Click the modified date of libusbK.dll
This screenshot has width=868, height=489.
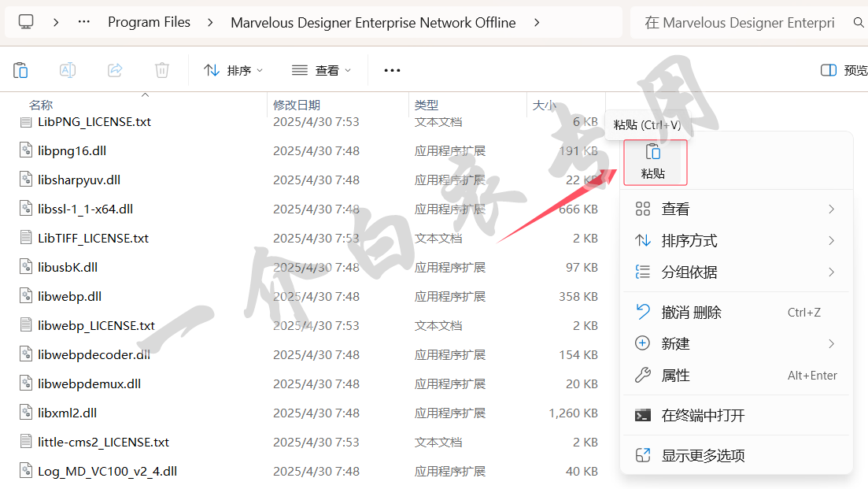pos(316,268)
